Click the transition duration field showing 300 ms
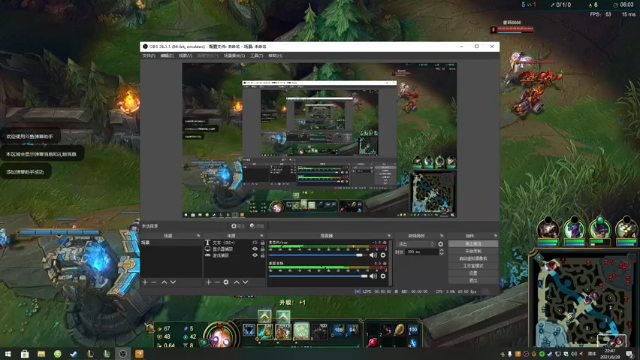This screenshot has width=640, height=360. tap(422, 252)
